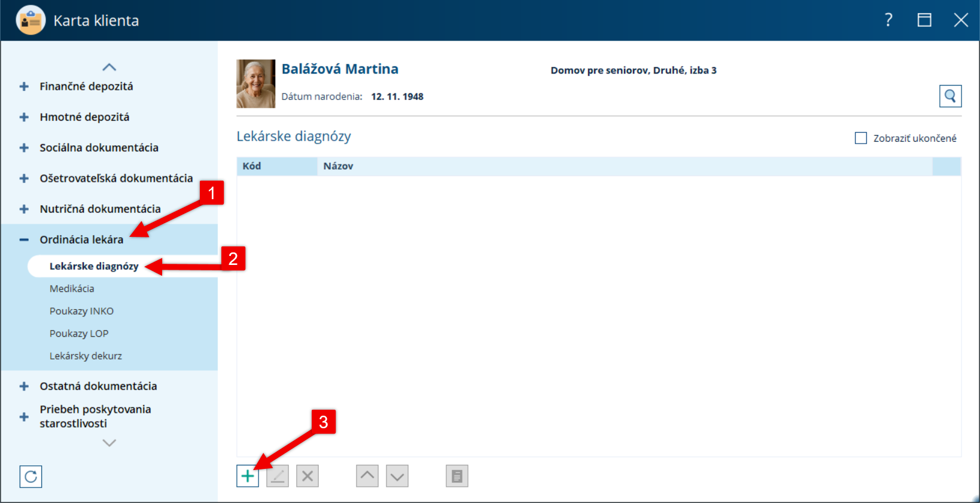Open help via question mark icon

pos(888,20)
